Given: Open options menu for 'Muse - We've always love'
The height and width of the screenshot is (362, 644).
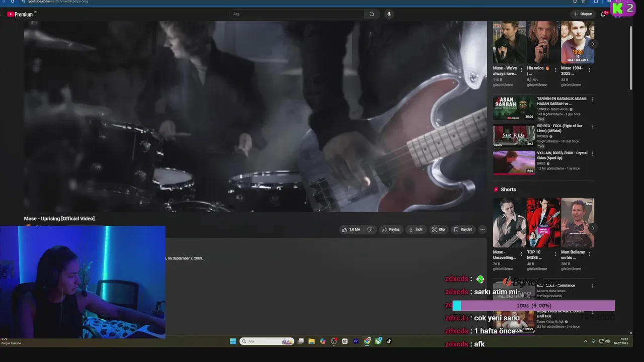Looking at the screenshot, I should (x=521, y=70).
